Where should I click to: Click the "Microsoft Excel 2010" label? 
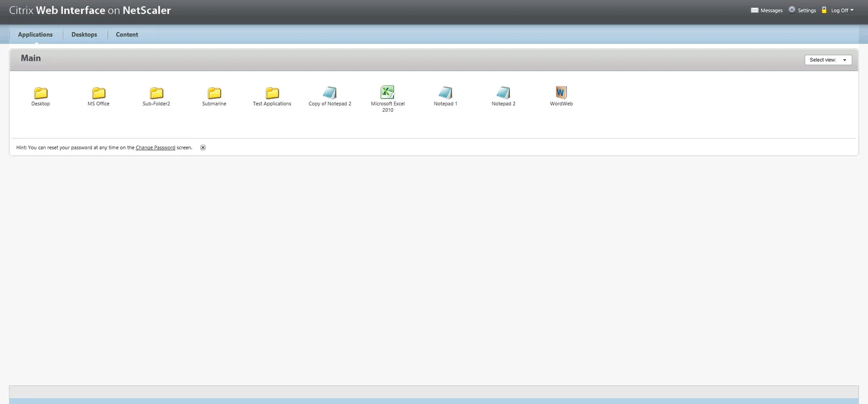click(x=388, y=107)
